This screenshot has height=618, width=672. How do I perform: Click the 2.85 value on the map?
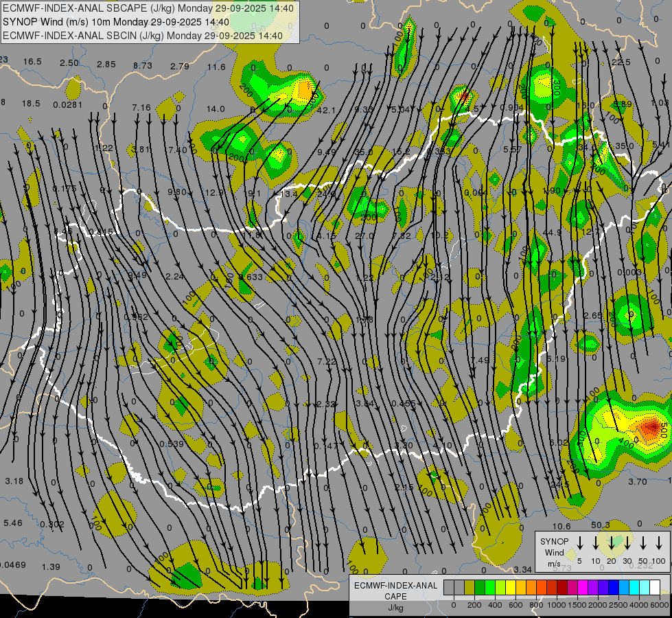click(106, 64)
